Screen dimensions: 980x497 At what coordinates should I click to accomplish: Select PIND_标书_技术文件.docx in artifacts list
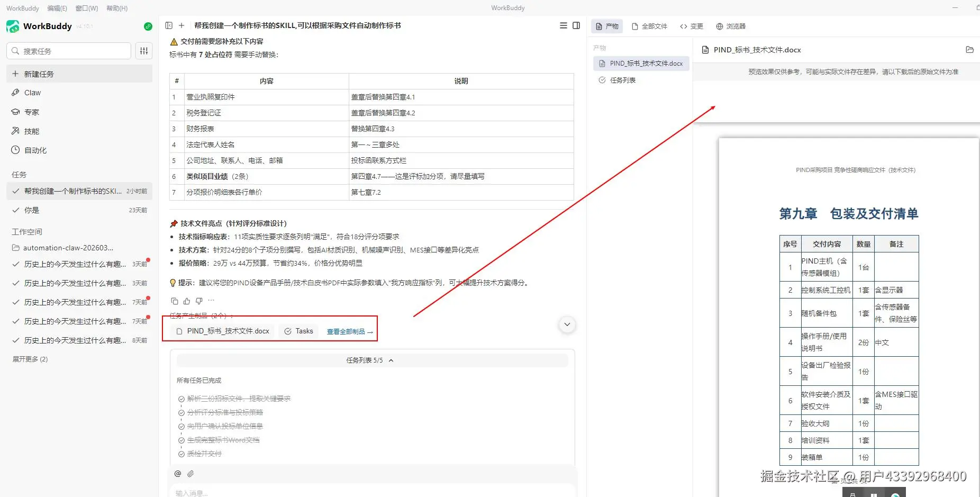point(641,64)
